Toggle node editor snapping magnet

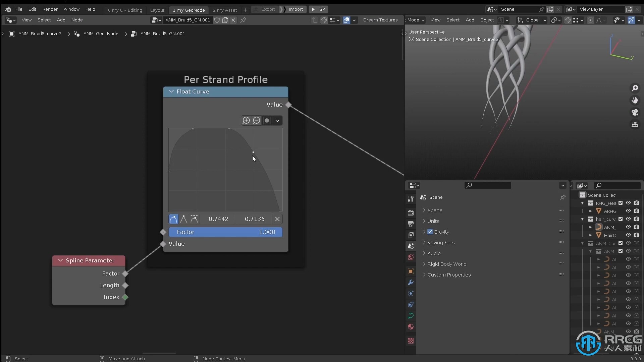(324, 20)
